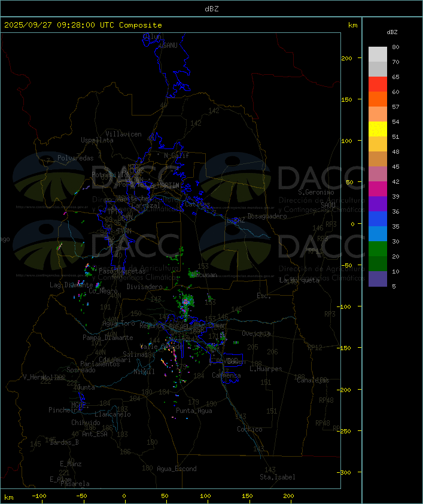Click the 'Lag.Diamante' map label
The image size is (423, 504).
[x=71, y=285]
